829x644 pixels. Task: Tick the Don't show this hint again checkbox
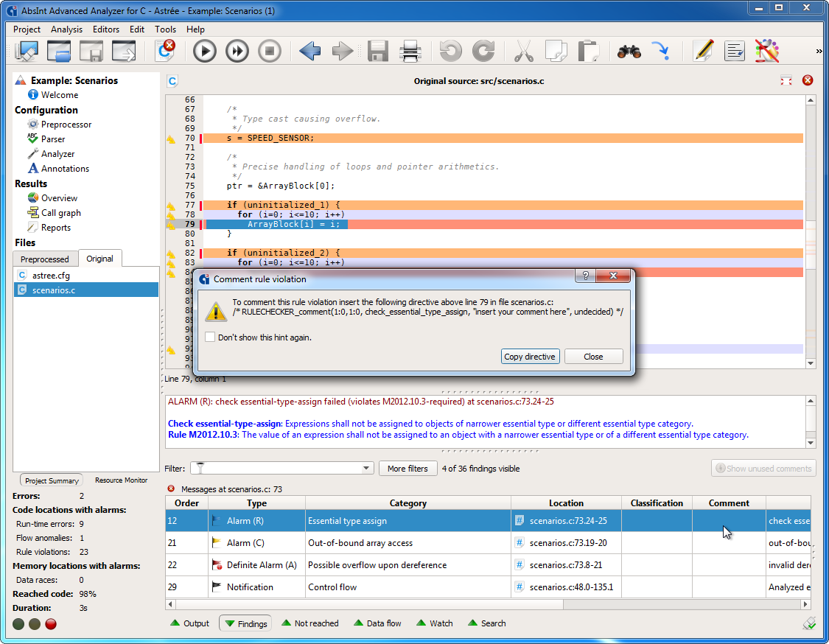point(210,337)
